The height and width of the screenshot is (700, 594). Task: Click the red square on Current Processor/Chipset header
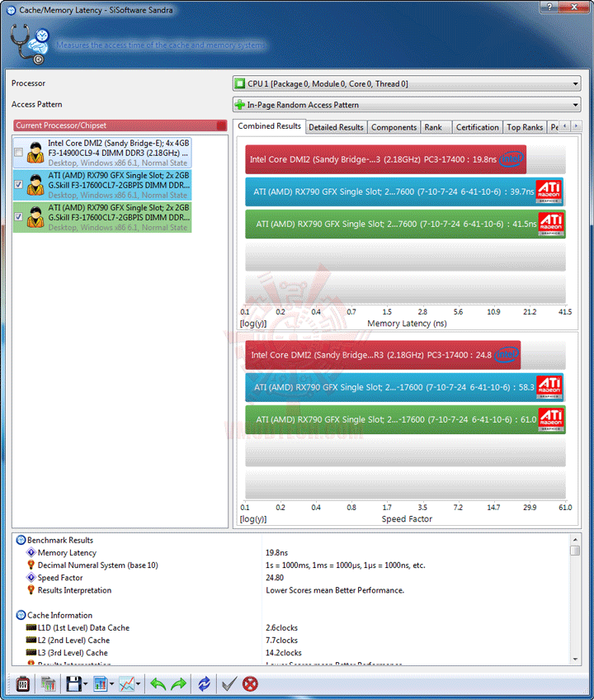click(221, 125)
